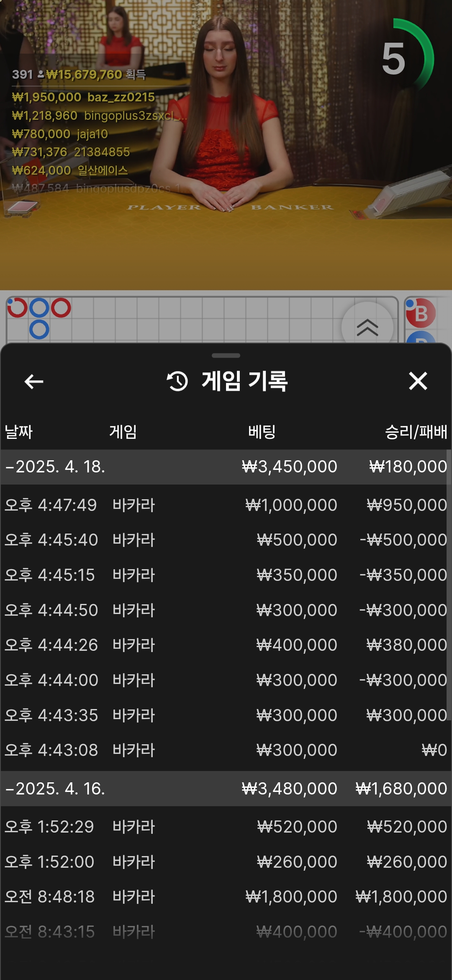Open the 오후 4:43:08 baccarat record

coord(226,750)
